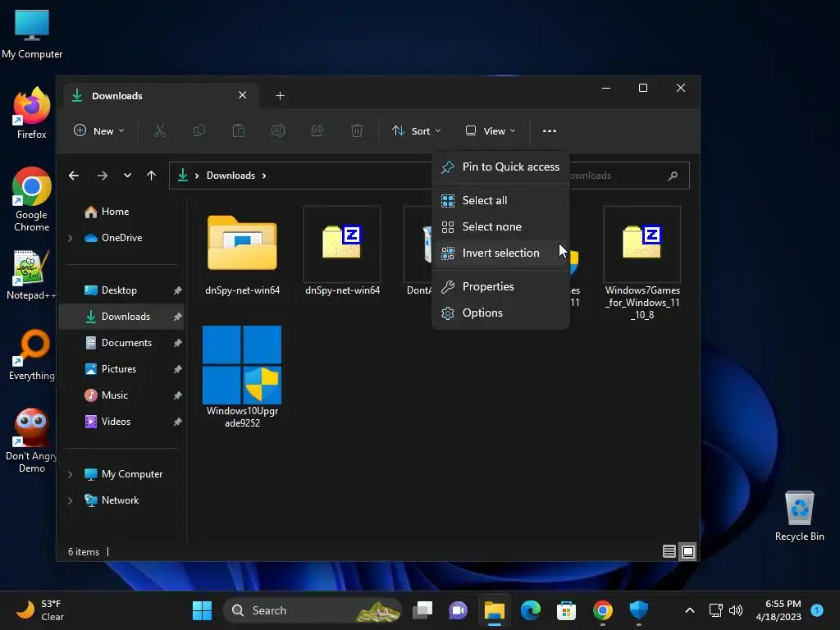This screenshot has width=840, height=630.
Task: Select the dnSpy-net-win64 folder
Action: tap(242, 252)
